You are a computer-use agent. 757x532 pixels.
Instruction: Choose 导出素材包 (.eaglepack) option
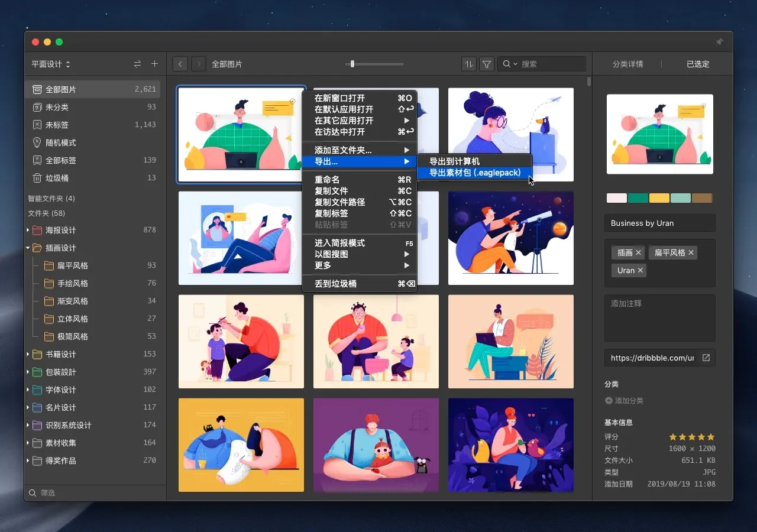click(x=475, y=173)
